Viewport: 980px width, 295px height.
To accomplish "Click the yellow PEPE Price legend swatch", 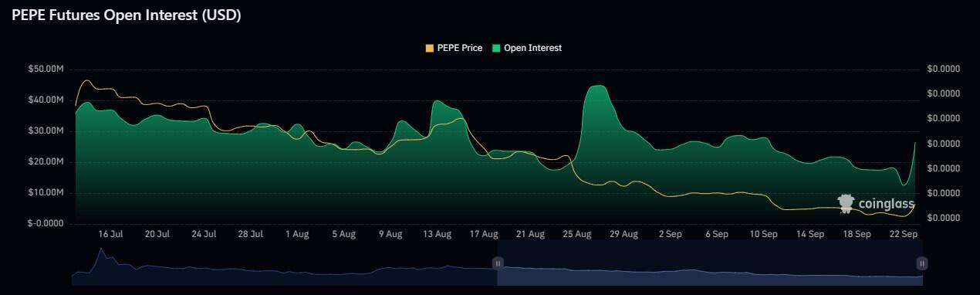I will 430,48.
